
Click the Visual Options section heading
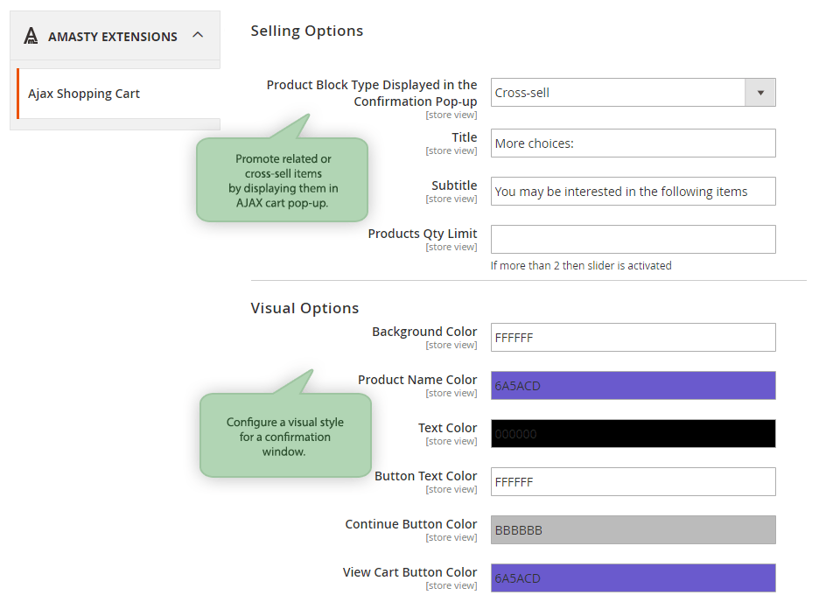click(x=304, y=308)
